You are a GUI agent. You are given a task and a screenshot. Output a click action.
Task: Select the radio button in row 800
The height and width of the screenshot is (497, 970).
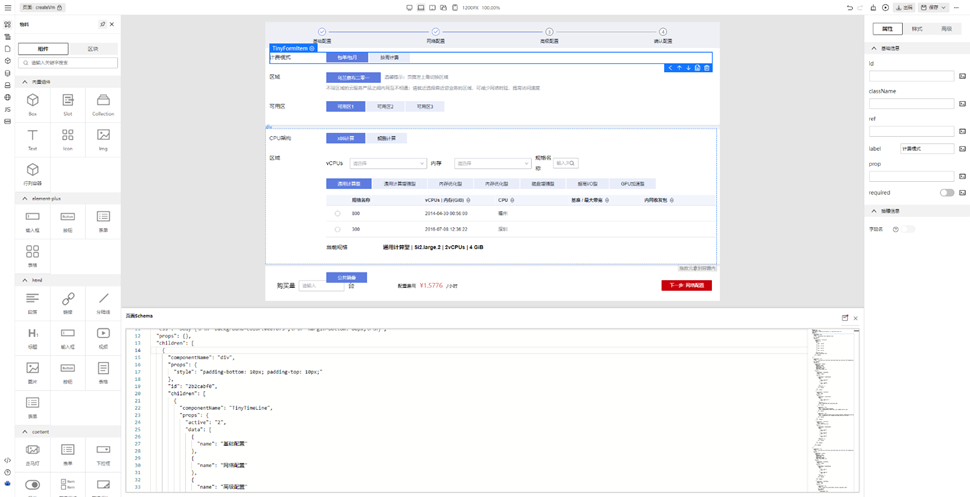(337, 213)
